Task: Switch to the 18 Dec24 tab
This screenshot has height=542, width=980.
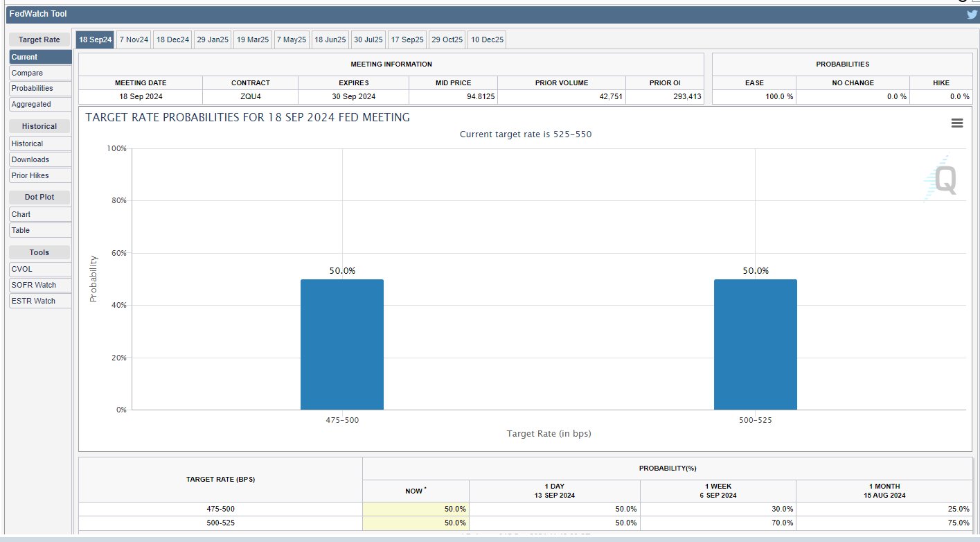Action: (x=172, y=40)
